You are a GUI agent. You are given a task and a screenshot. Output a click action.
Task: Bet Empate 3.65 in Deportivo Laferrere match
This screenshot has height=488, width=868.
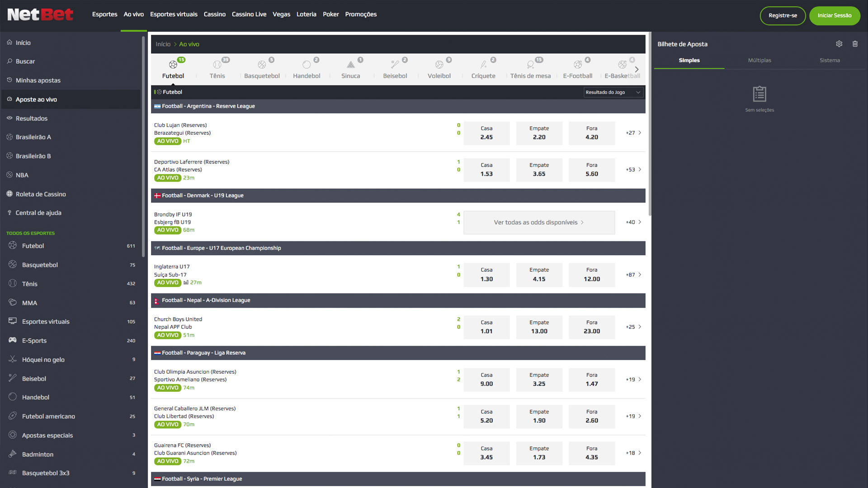(x=539, y=169)
